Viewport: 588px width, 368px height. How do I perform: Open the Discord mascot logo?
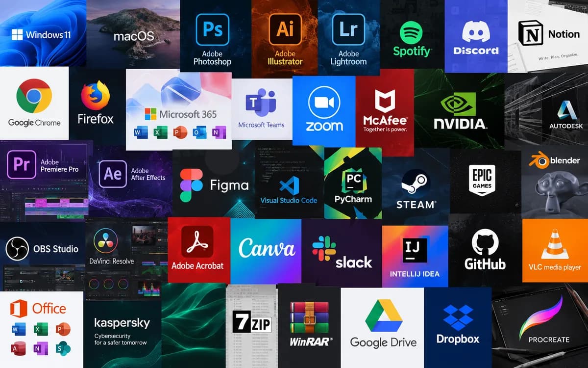(x=476, y=31)
